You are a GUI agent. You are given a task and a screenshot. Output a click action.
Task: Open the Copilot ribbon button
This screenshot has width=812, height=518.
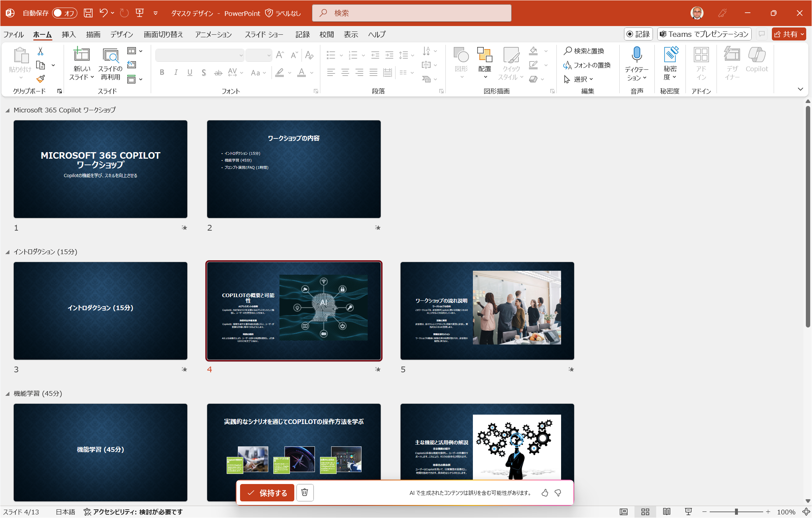pyautogui.click(x=757, y=60)
